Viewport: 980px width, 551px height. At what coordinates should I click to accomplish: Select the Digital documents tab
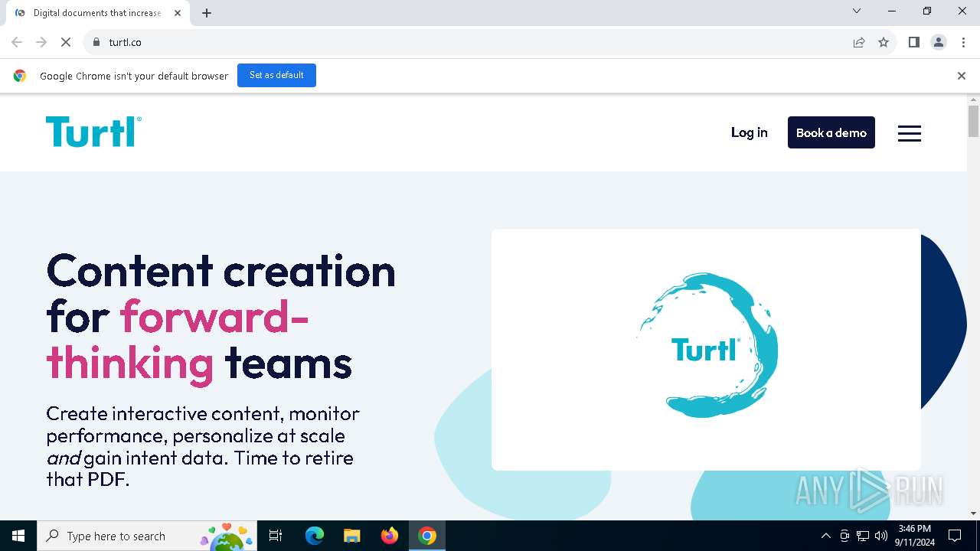click(97, 13)
